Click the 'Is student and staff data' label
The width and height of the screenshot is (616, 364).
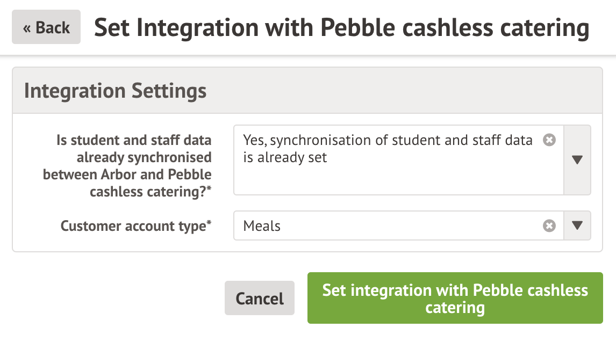click(x=134, y=140)
